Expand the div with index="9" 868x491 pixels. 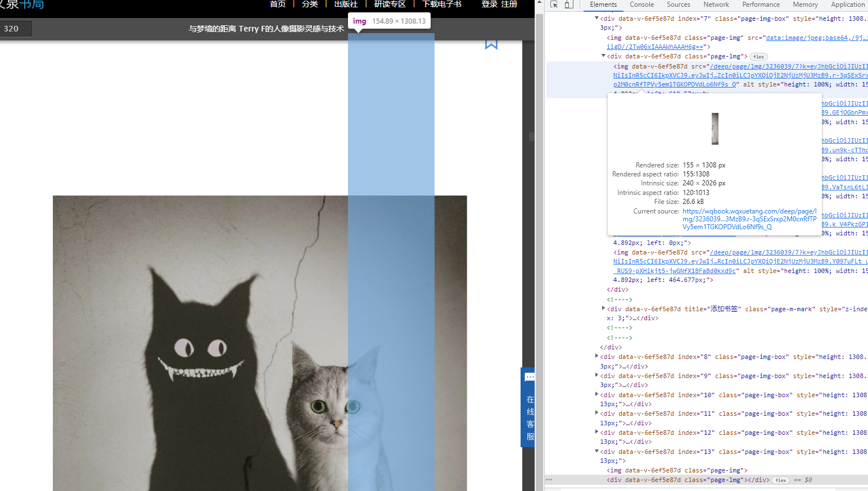coord(596,375)
